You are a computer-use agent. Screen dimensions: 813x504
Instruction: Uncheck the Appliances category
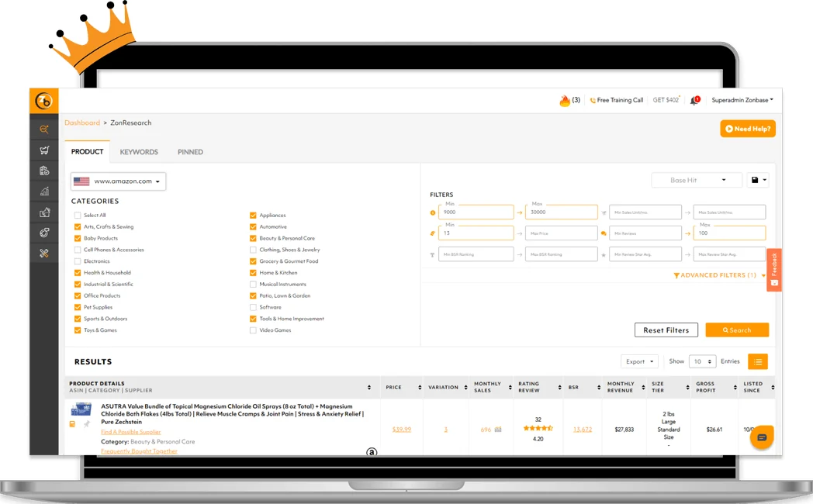(253, 216)
